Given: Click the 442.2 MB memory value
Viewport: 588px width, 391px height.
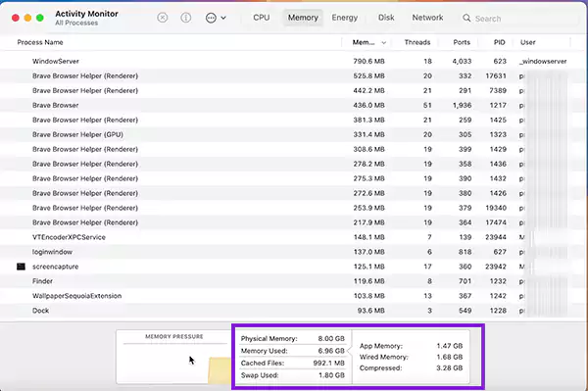Looking at the screenshot, I should click(369, 90).
